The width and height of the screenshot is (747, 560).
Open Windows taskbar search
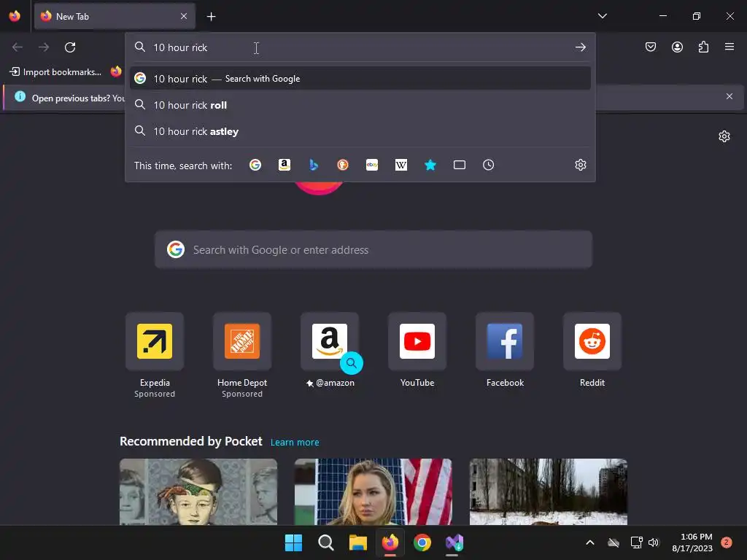pyautogui.click(x=326, y=542)
